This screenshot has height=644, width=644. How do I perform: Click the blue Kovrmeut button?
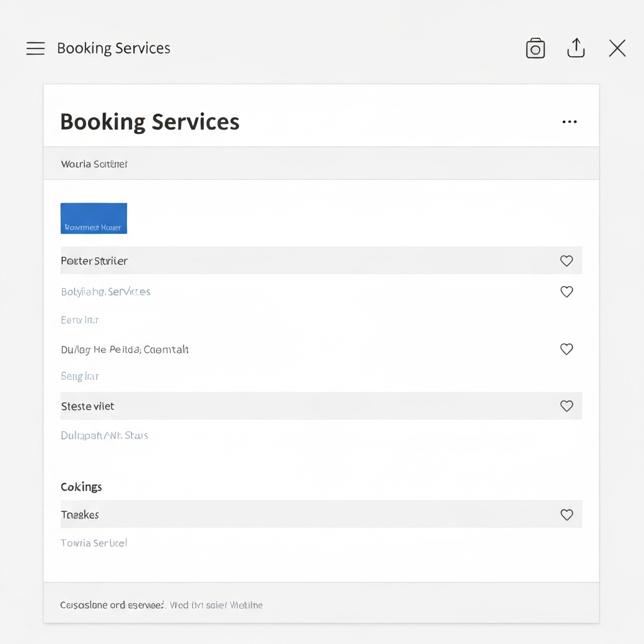tap(94, 218)
